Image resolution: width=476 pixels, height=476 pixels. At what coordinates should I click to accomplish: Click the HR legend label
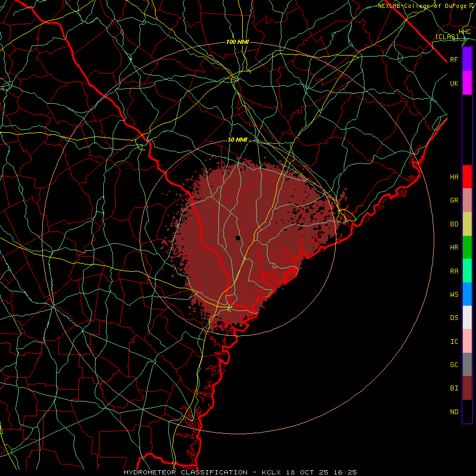[x=454, y=248]
